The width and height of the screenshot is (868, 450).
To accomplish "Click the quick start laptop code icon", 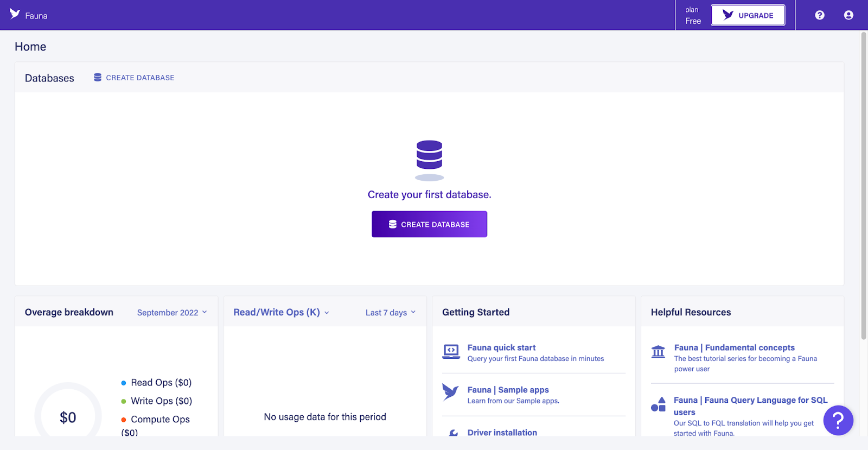I will coord(451,352).
